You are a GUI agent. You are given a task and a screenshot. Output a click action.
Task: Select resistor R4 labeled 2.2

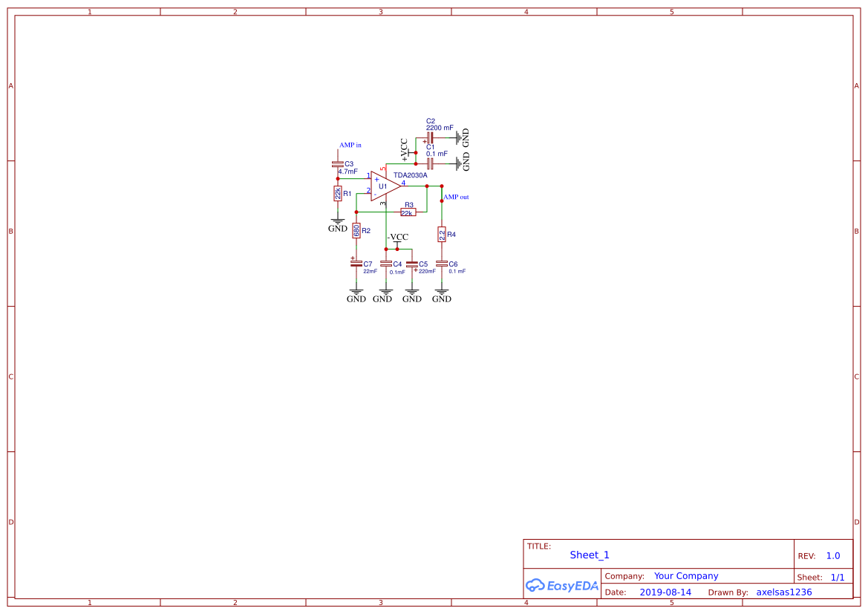442,232
